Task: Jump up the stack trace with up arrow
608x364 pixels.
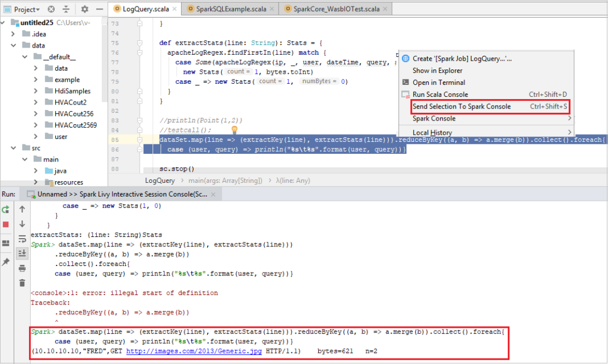Action: pos(22,208)
